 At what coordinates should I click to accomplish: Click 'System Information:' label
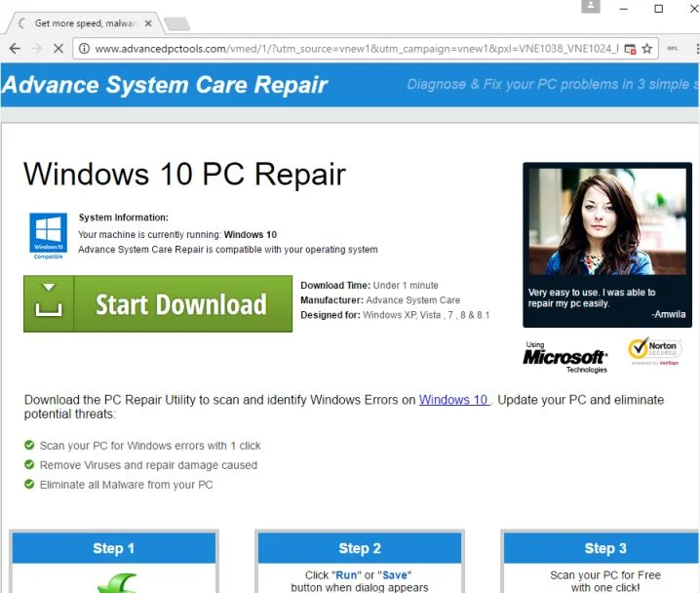pos(124,217)
